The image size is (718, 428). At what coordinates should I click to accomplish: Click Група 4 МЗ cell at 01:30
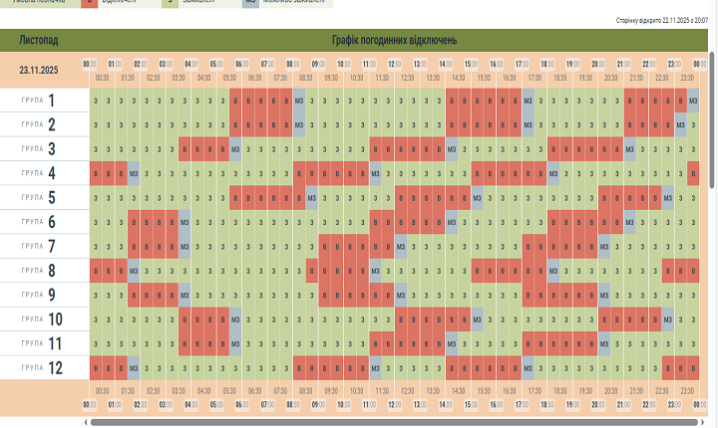134,173
